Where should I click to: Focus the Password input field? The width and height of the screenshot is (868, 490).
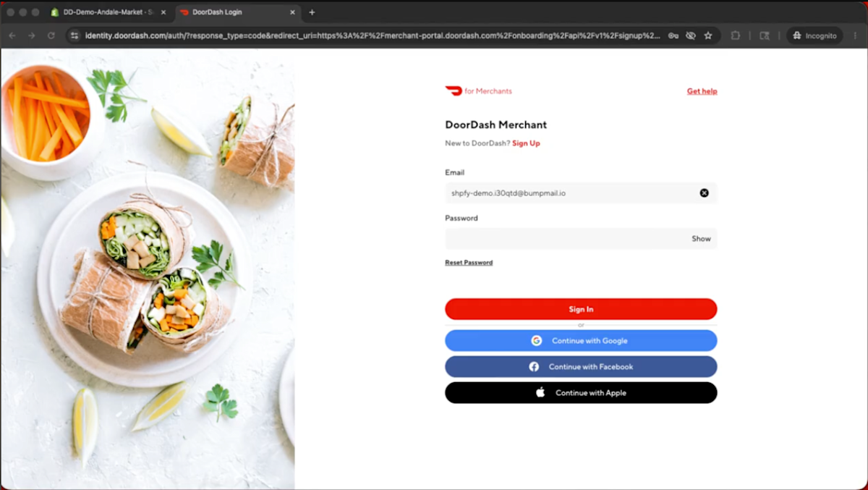(x=566, y=239)
